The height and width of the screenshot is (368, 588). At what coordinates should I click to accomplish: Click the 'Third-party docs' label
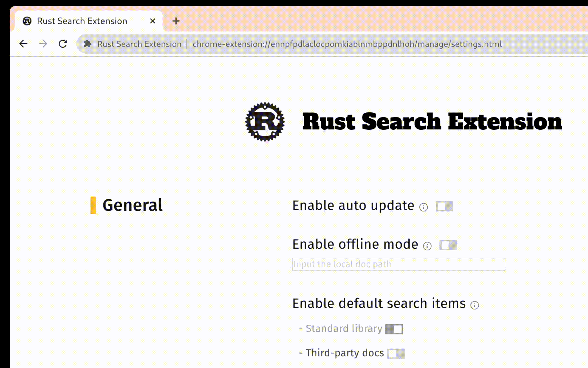point(345,353)
